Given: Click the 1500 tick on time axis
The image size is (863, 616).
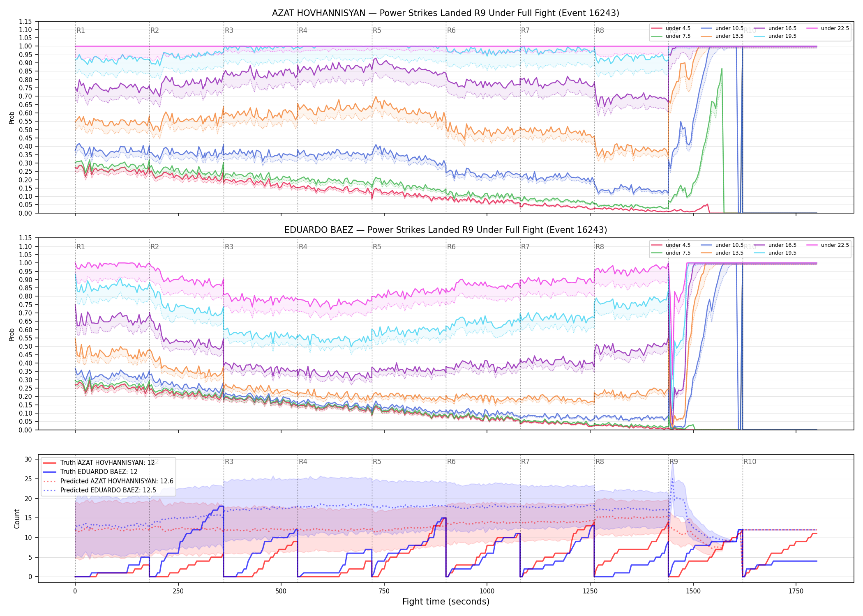Looking at the screenshot, I should click(693, 591).
